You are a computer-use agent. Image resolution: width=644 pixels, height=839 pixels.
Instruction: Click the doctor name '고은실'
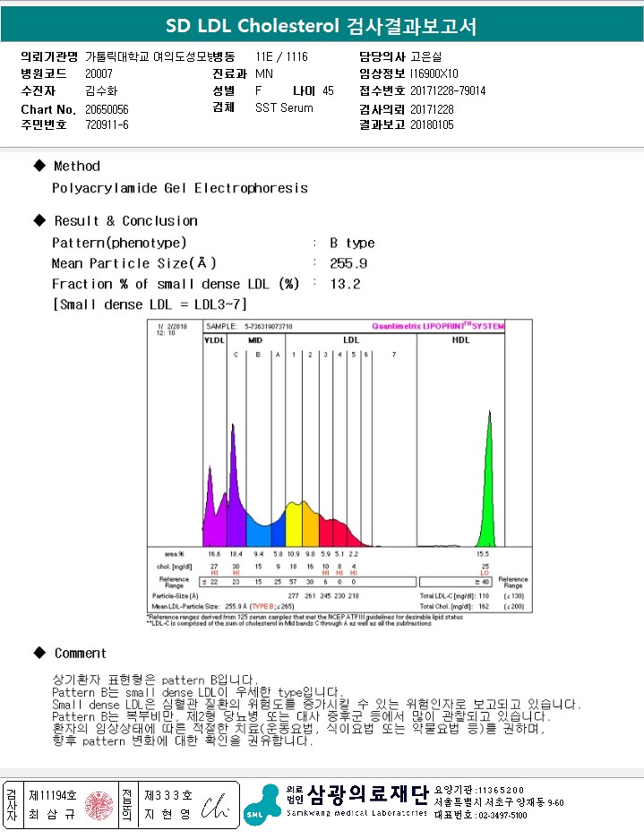[x=426, y=56]
